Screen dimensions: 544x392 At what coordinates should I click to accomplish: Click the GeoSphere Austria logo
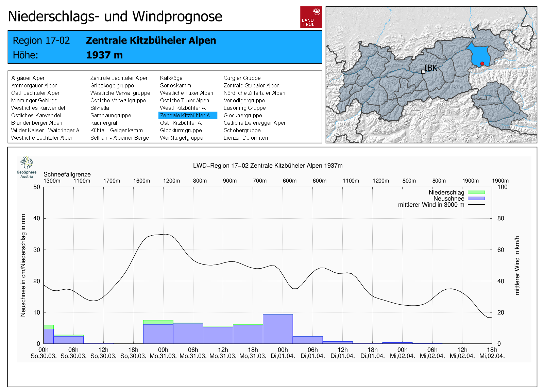(x=27, y=167)
